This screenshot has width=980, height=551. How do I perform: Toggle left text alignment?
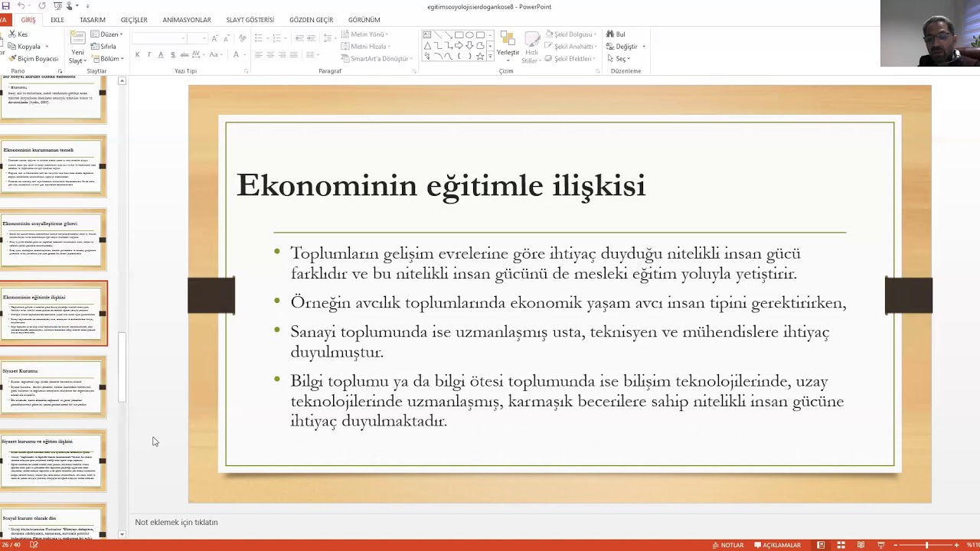click(258, 54)
